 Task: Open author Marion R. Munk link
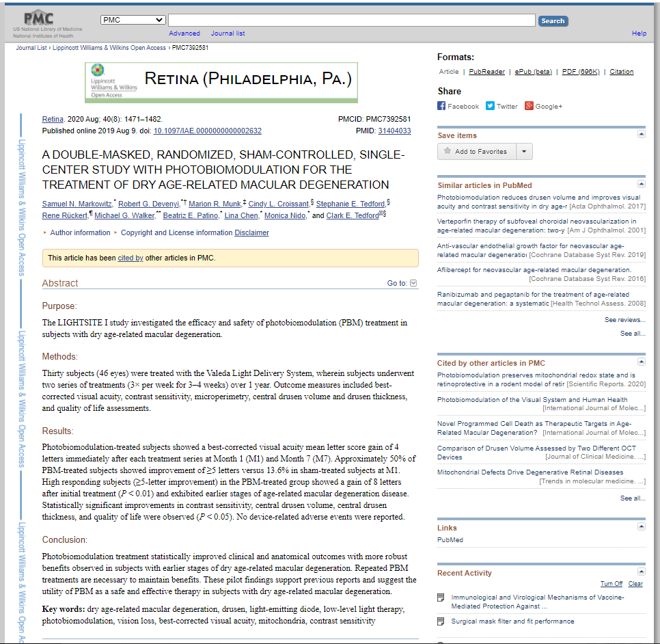point(215,204)
